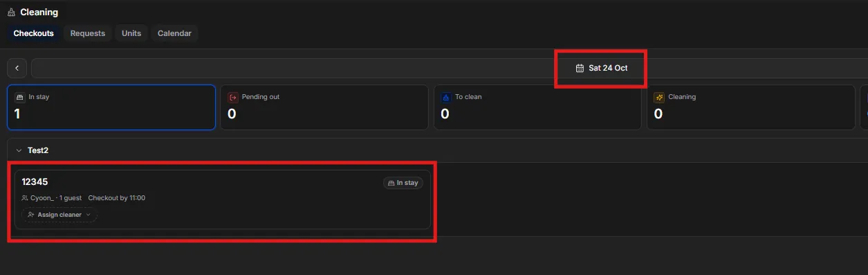Click the Cleaning sparkle icon in card
The image size is (868, 275).
point(659,98)
